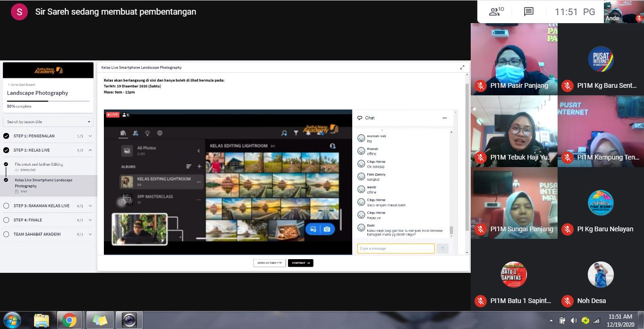The height and width of the screenshot is (329, 644).
Task: Collapse the STEP 2: KELAS LIVE section
Action: [x=90, y=150]
